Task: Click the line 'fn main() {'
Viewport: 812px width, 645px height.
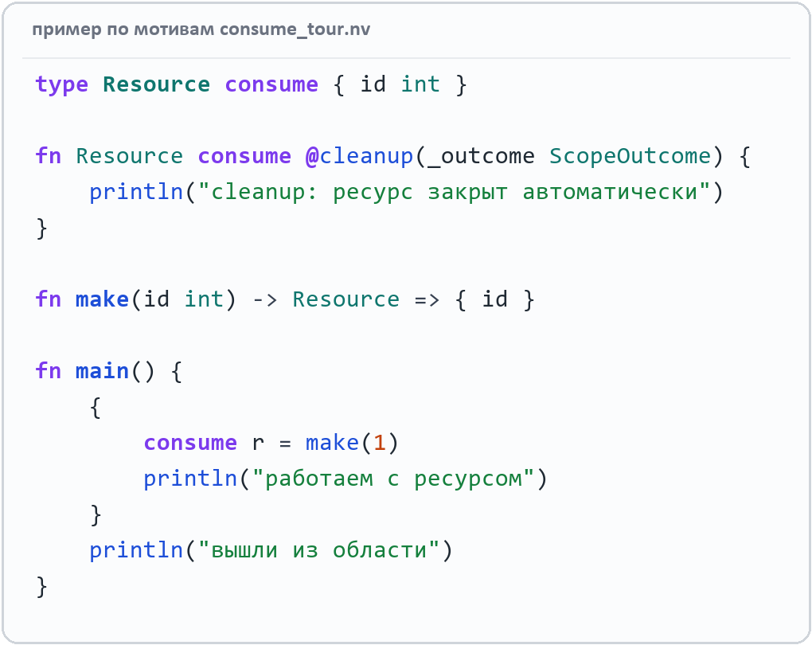Action: [x=108, y=371]
